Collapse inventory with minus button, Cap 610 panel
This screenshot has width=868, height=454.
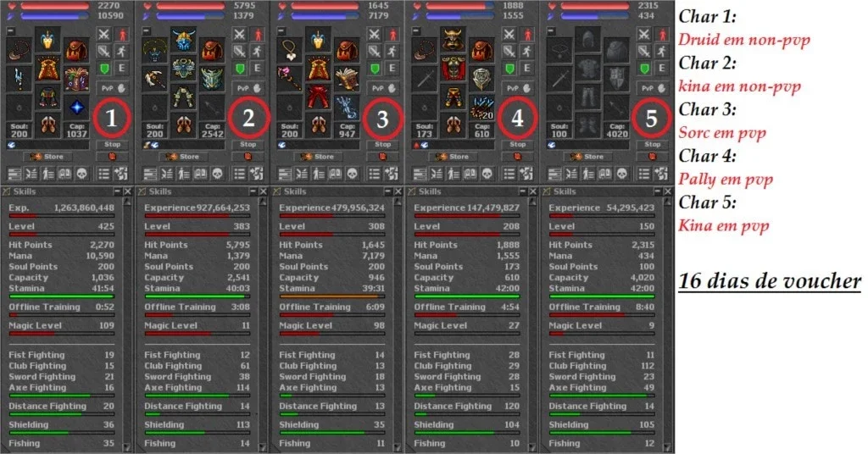tap(416, 31)
